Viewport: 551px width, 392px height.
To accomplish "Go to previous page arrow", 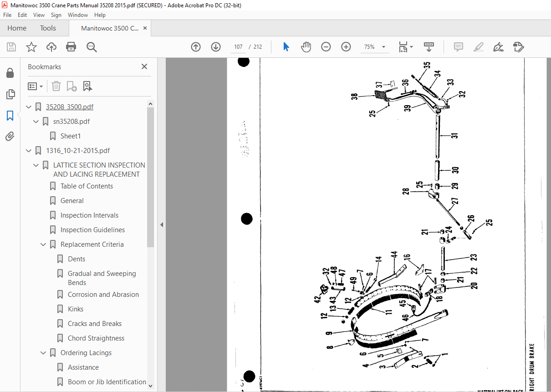I will [x=196, y=47].
